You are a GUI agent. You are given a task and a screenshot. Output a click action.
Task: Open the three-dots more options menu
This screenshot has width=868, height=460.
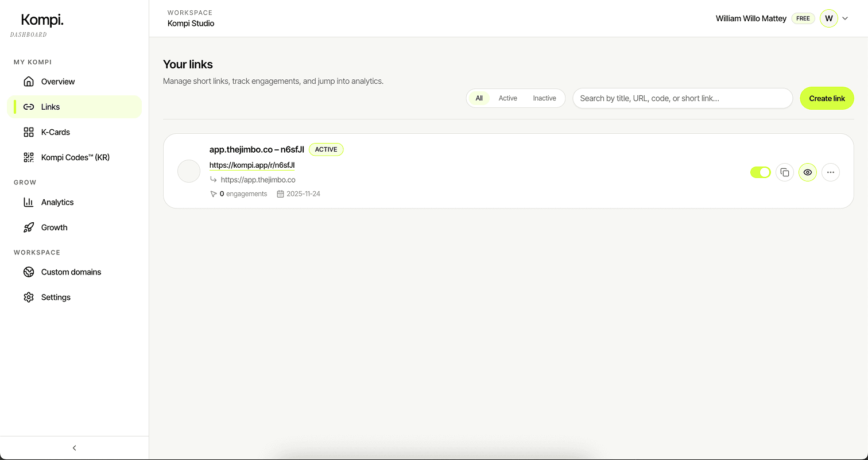tap(831, 172)
